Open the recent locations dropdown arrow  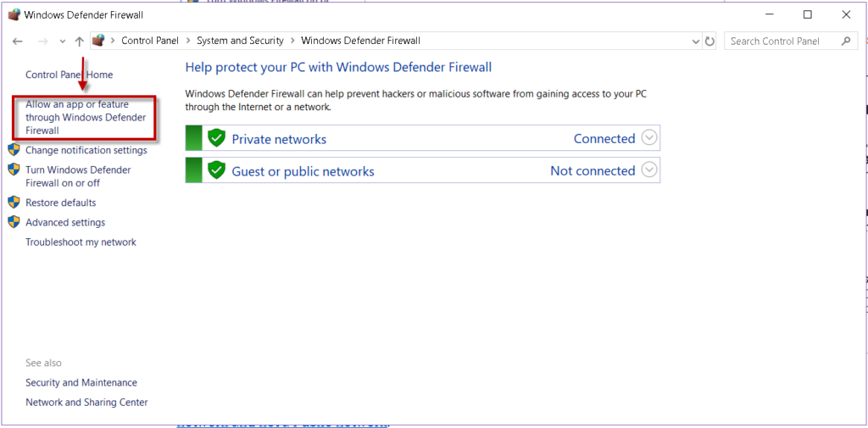tap(62, 42)
